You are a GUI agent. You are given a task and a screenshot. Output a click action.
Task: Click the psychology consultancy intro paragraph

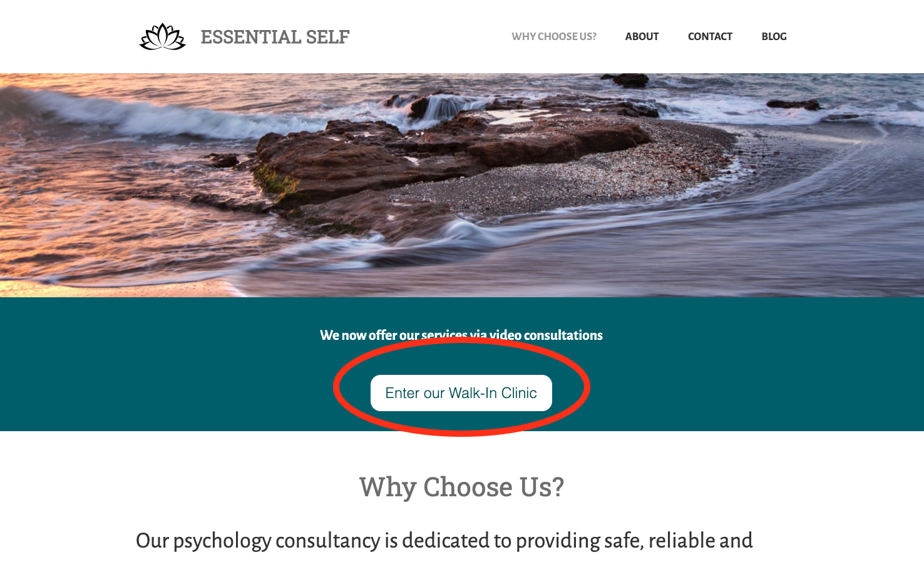[x=444, y=541]
